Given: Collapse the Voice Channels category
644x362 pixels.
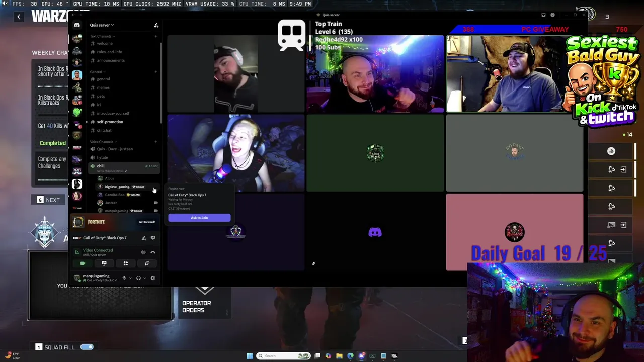Looking at the screenshot, I should (x=103, y=142).
